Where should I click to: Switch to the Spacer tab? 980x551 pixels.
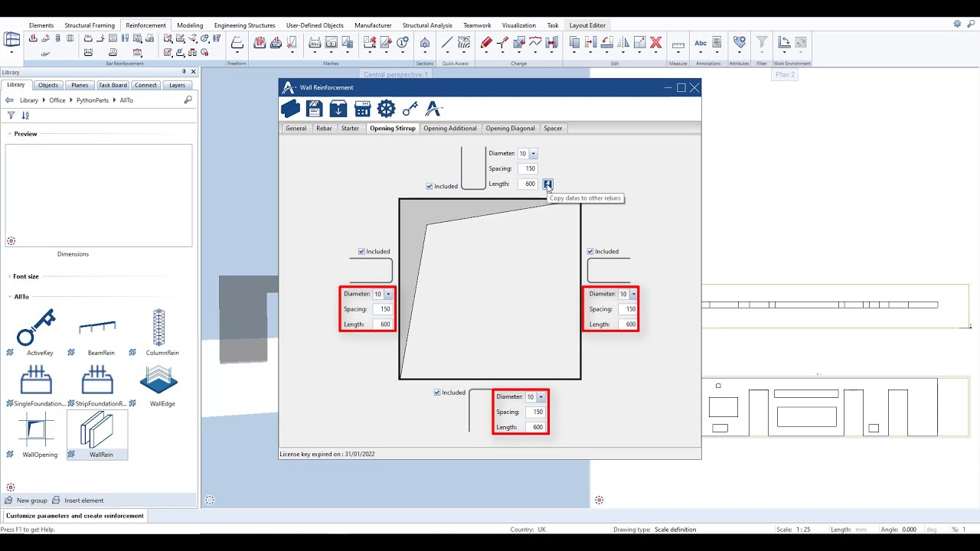click(553, 128)
